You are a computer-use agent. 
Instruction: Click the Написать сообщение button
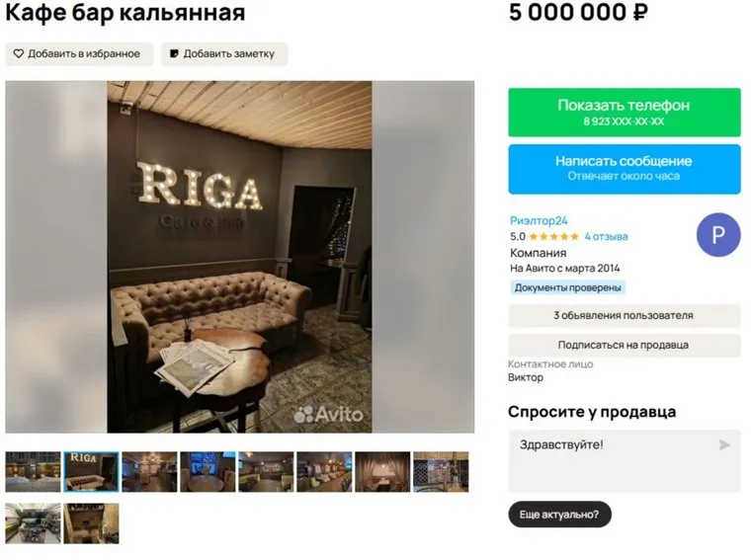point(625,169)
